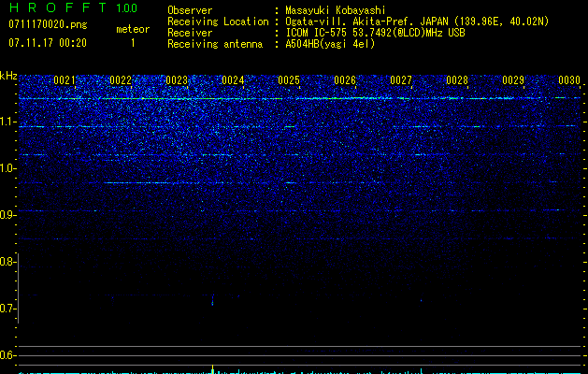Click the 0022 time marker

121,80
